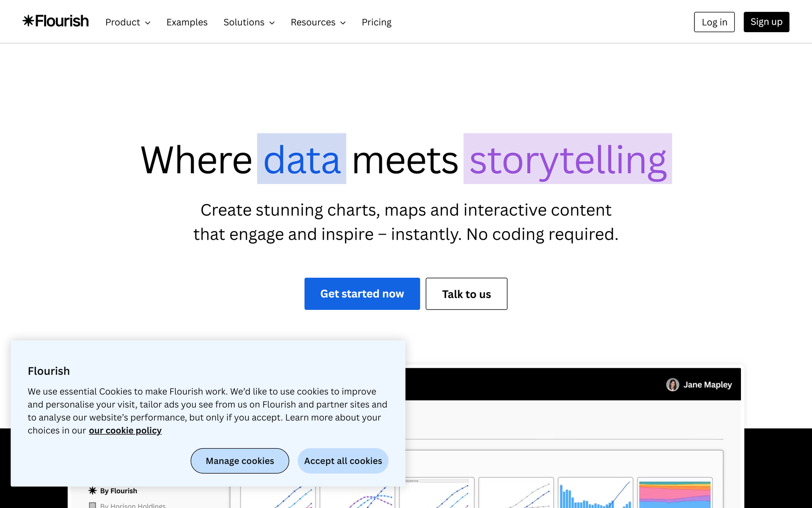Open the blue bar chart thumbnail
Screen dimensions: 812x508
coord(595,493)
